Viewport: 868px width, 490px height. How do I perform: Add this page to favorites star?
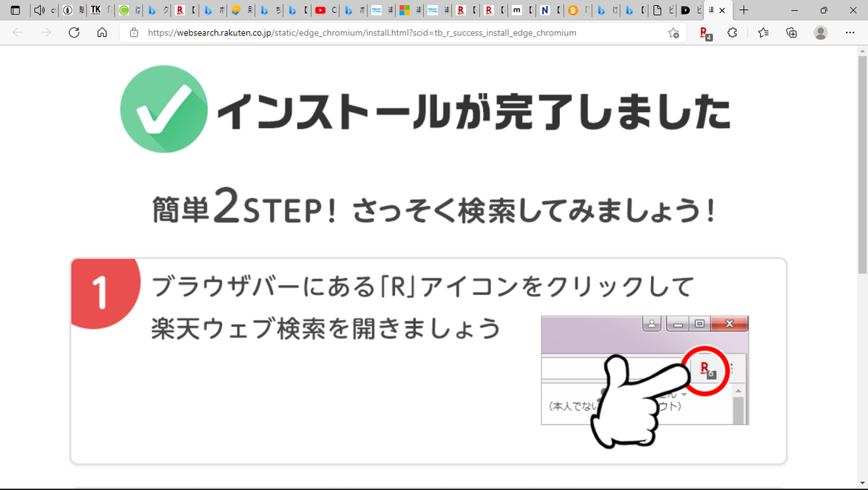pyautogui.click(x=673, y=33)
